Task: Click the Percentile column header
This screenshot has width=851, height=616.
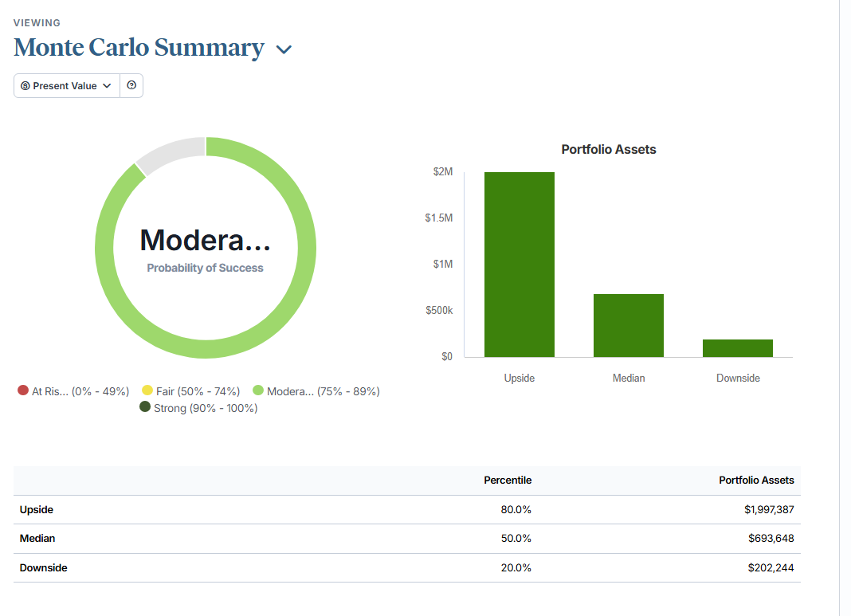Action: [508, 481]
